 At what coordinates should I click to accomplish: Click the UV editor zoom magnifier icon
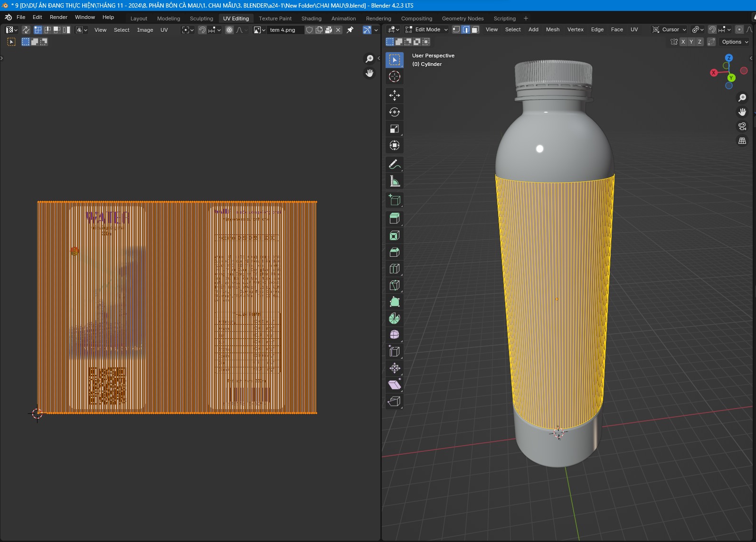(369, 59)
